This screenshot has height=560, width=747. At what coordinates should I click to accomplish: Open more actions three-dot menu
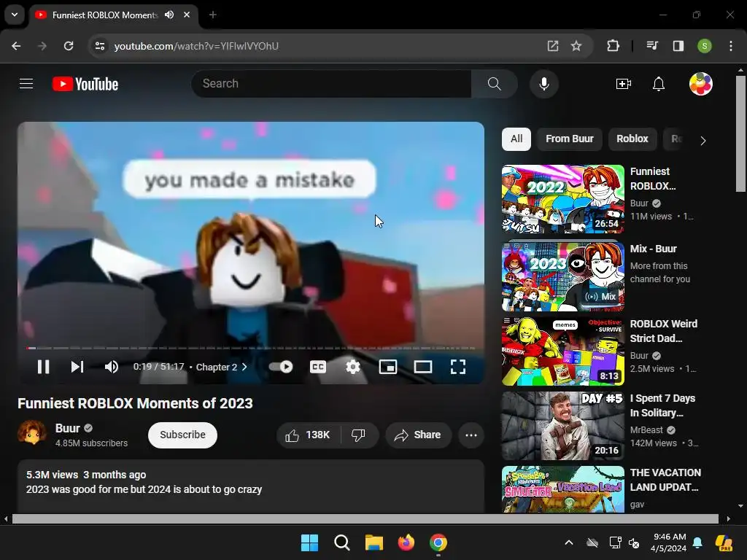471,435
